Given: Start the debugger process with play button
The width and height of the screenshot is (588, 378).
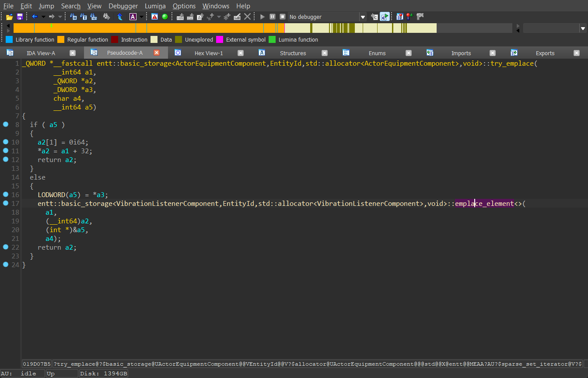Looking at the screenshot, I should [x=262, y=17].
